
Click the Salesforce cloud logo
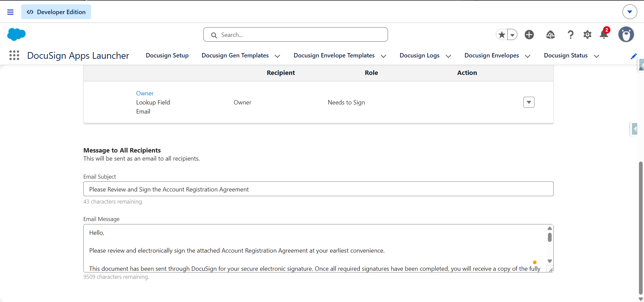click(x=16, y=34)
